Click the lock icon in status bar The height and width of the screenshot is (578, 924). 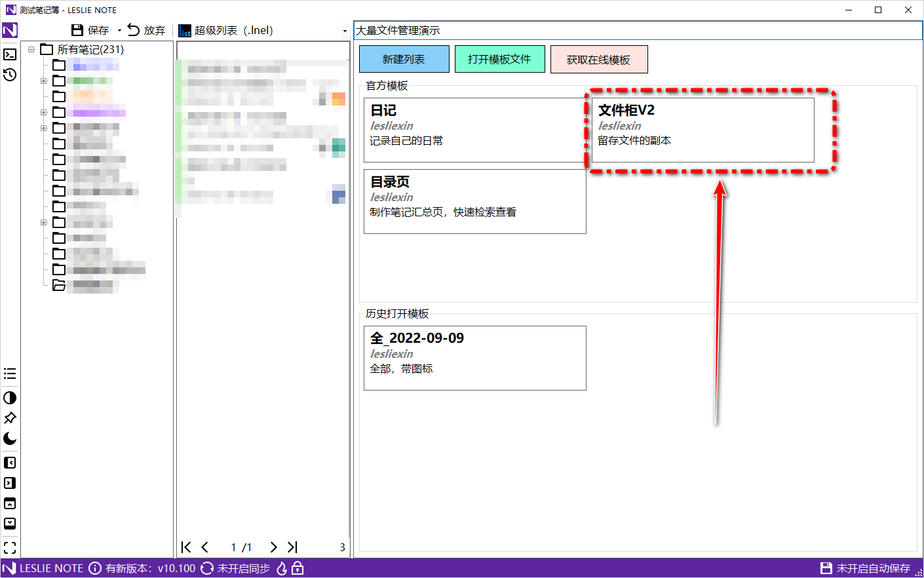[x=298, y=568]
